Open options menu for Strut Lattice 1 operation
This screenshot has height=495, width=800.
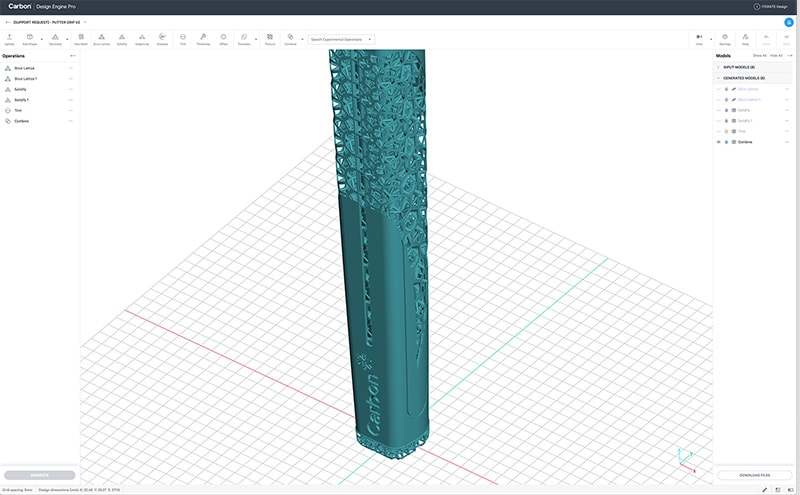[x=71, y=79]
